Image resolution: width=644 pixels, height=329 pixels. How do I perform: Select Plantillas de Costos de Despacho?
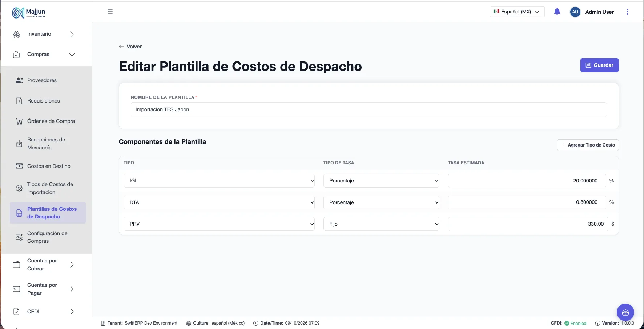click(48, 213)
